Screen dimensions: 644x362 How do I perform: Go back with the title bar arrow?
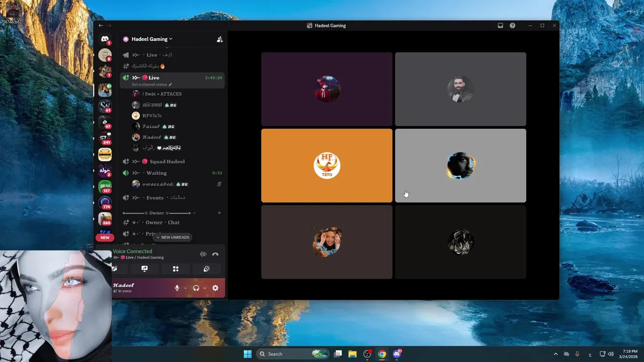[x=101, y=26]
